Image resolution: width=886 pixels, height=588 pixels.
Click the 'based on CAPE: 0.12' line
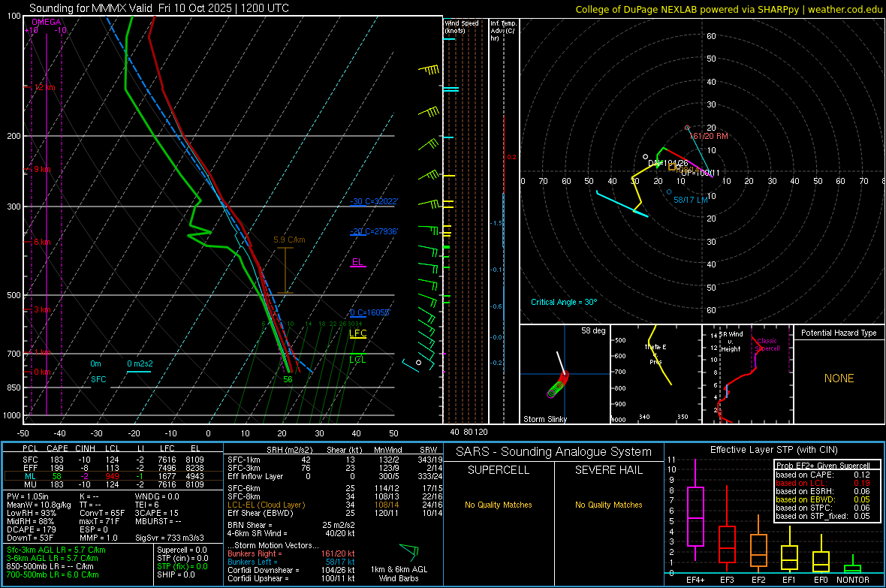click(823, 475)
